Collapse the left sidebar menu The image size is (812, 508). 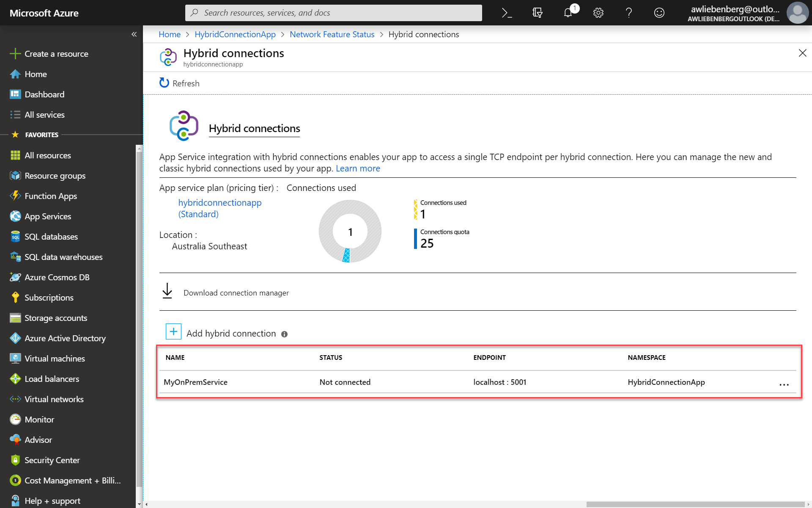pos(134,34)
